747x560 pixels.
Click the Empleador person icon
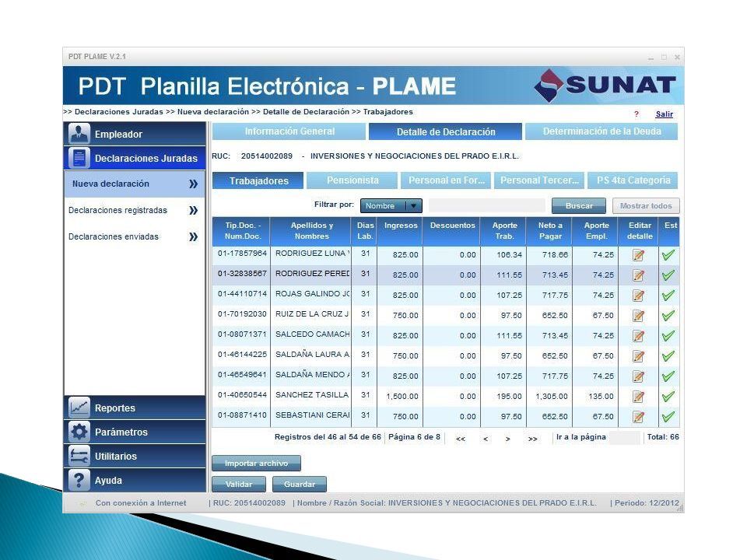(79, 134)
